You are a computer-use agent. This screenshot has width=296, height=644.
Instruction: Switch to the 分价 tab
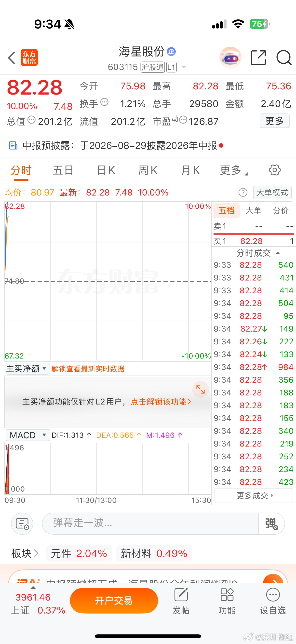[x=281, y=210]
